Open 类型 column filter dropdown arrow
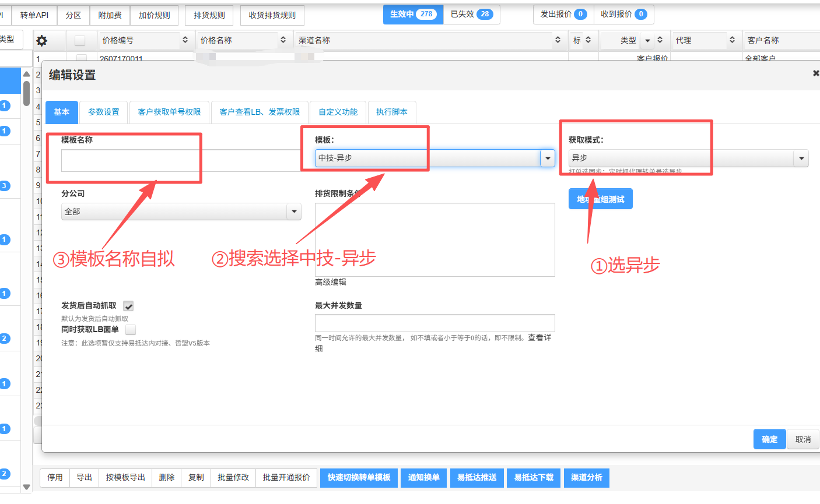The image size is (820, 504). click(x=647, y=40)
